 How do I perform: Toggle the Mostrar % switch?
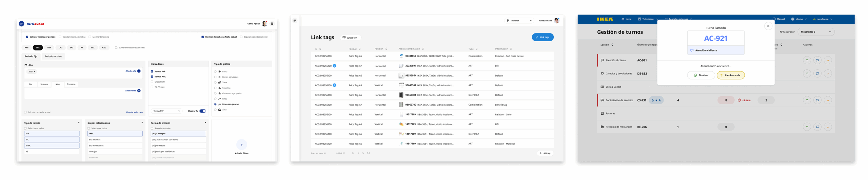(x=202, y=111)
